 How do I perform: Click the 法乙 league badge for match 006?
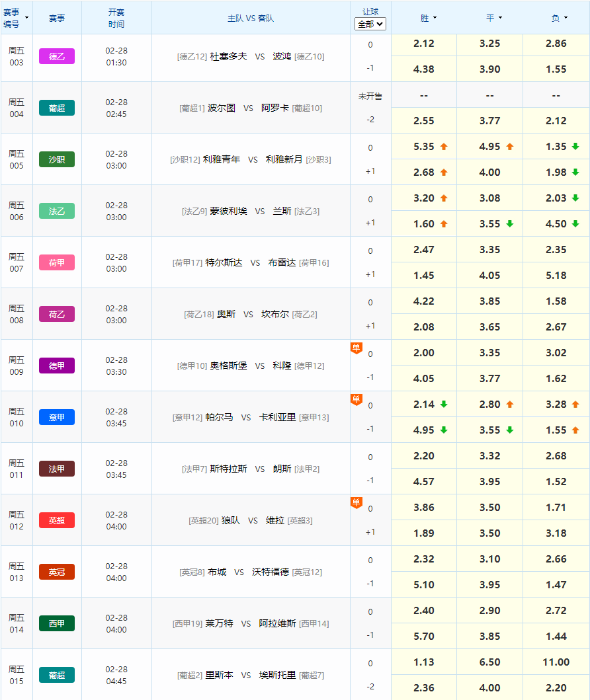click(x=57, y=211)
